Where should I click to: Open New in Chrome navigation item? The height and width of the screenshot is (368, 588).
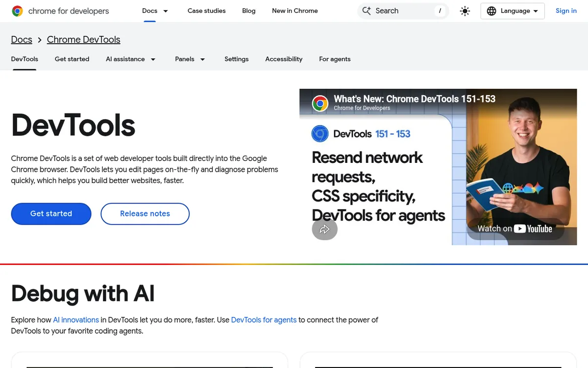pyautogui.click(x=295, y=11)
